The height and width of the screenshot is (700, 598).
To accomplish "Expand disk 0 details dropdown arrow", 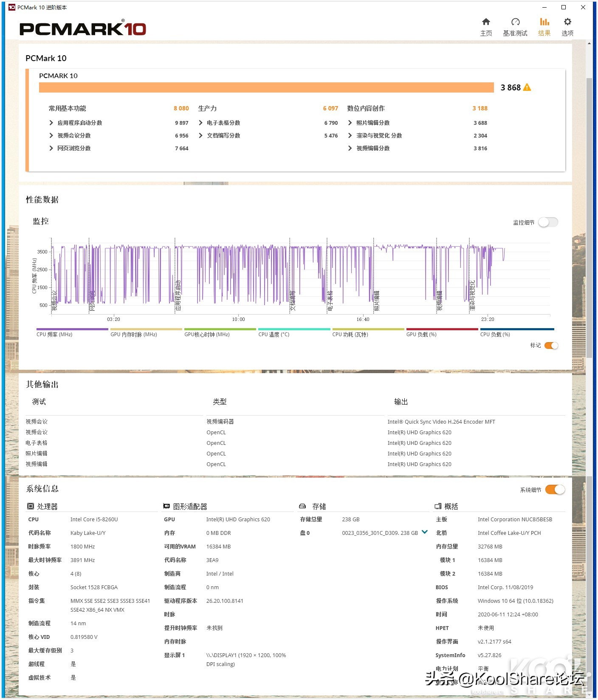I will point(424,532).
